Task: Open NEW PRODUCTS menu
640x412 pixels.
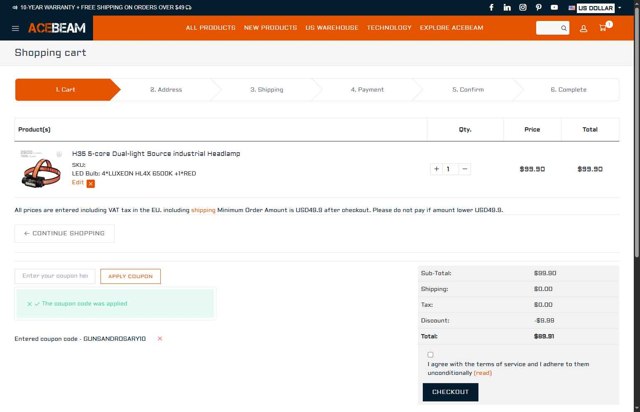Action: tap(270, 28)
